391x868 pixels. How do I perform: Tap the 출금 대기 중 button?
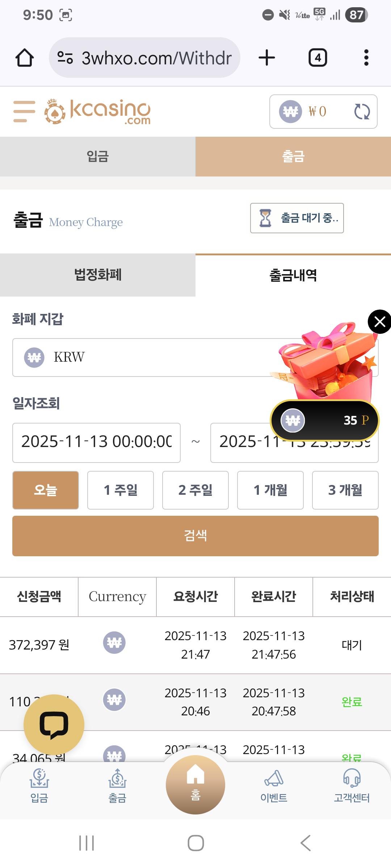[297, 218]
